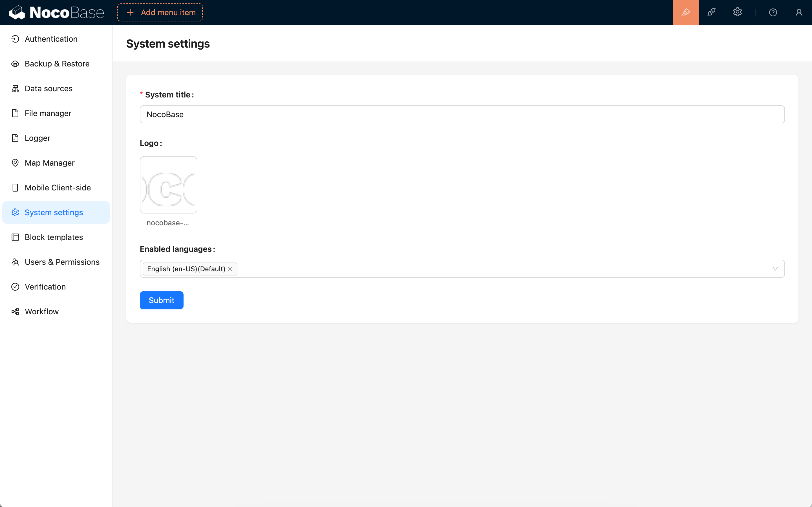
Task: Click the Add menu item button
Action: 160,12
